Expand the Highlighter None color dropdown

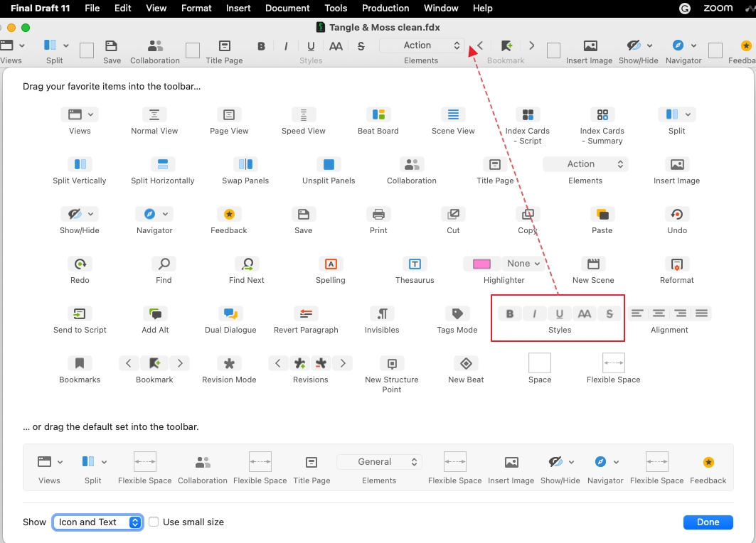tap(523, 264)
